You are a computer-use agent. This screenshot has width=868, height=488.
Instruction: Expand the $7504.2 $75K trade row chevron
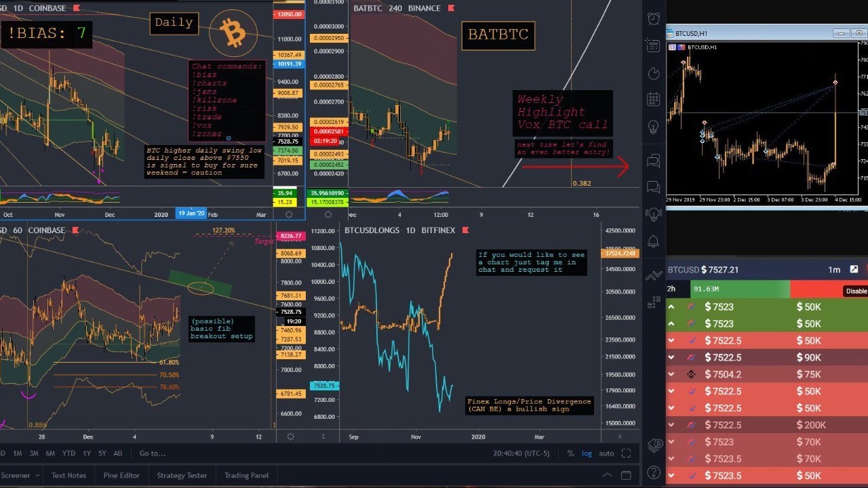[x=671, y=374]
